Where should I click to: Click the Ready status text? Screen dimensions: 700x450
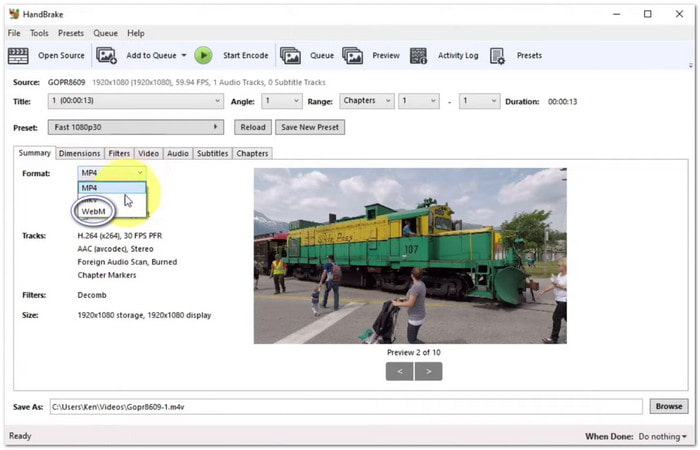click(20, 436)
